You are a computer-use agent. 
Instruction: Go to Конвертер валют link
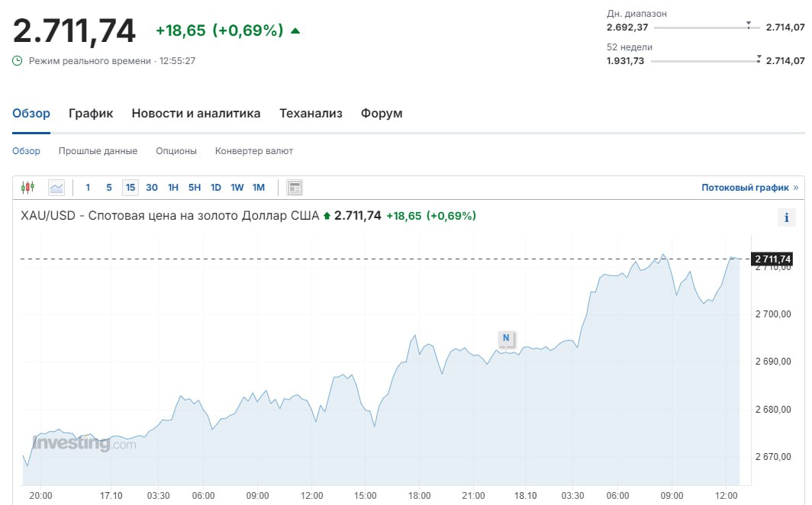pyautogui.click(x=254, y=151)
